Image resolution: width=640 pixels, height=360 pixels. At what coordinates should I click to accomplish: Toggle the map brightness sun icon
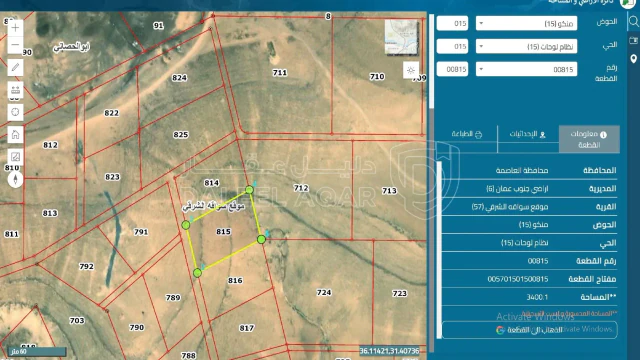(411, 70)
